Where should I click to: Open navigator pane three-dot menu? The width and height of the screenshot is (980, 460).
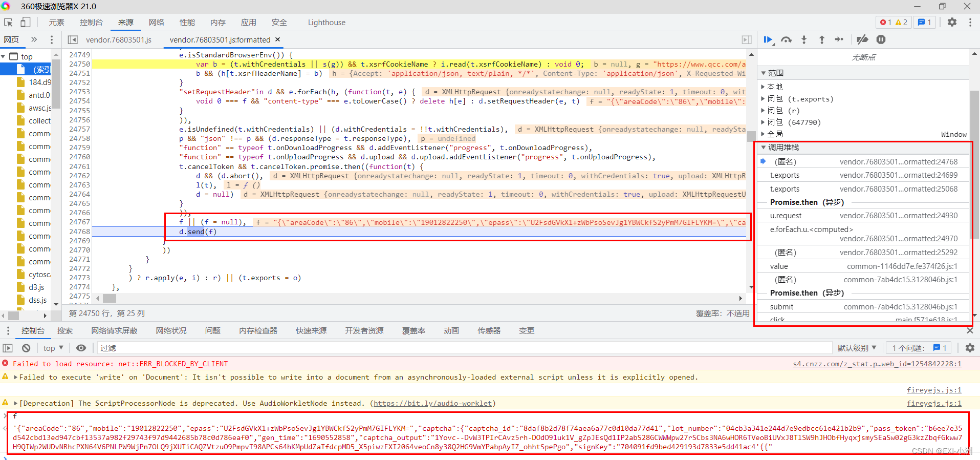[x=52, y=39]
